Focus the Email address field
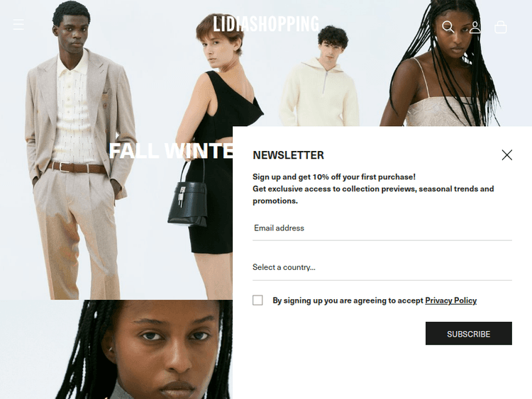This screenshot has height=399, width=532. 382,228
